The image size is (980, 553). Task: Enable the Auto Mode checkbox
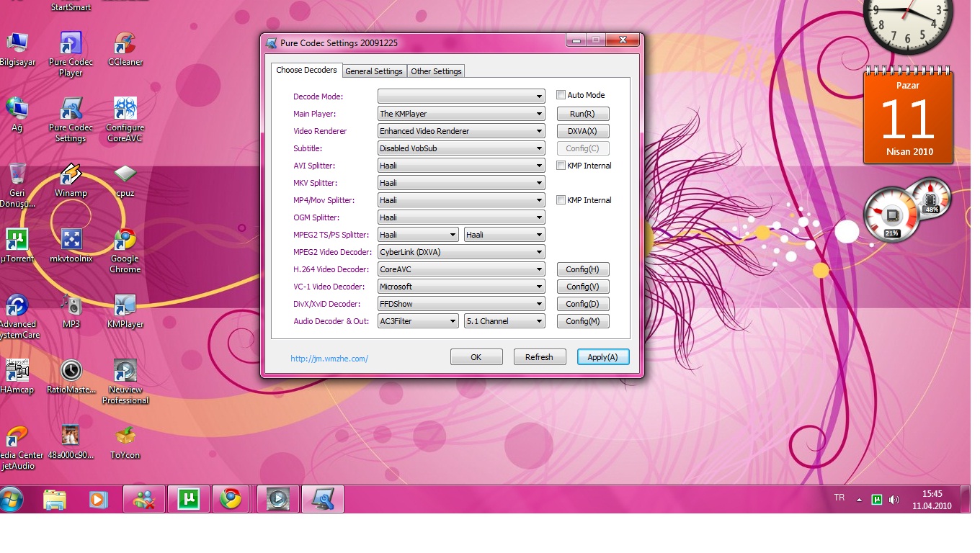[x=561, y=95]
